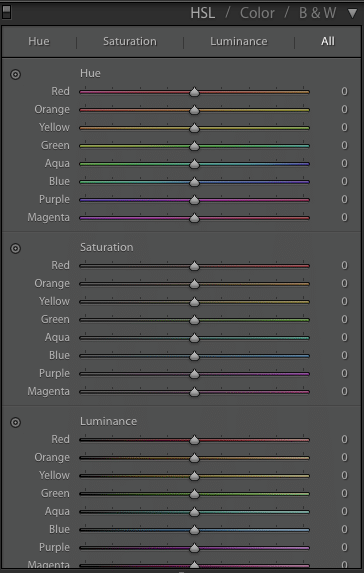Activate the Saturation targeted adjustment tool
364x573 pixels.
click(x=15, y=248)
